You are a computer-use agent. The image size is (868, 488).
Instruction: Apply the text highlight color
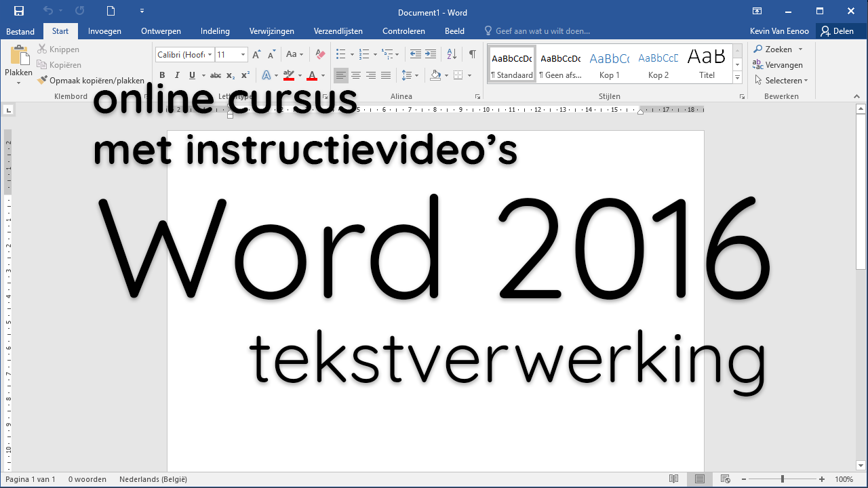pos(289,75)
